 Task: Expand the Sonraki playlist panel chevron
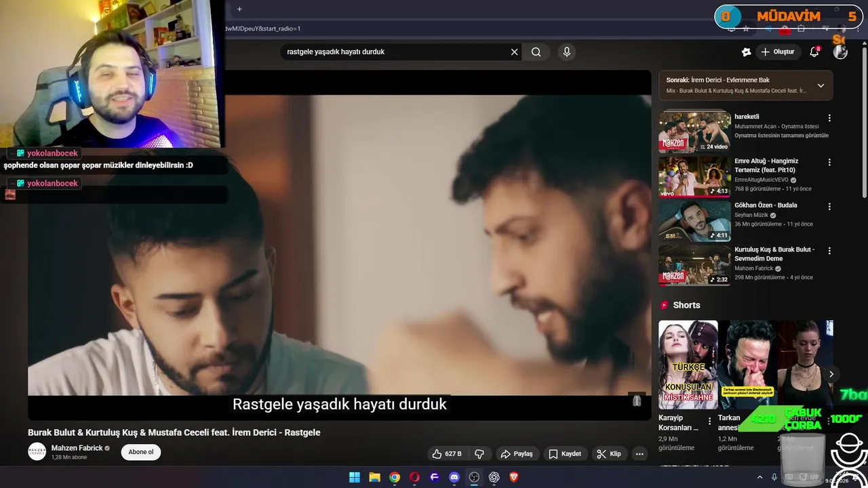pyautogui.click(x=821, y=85)
